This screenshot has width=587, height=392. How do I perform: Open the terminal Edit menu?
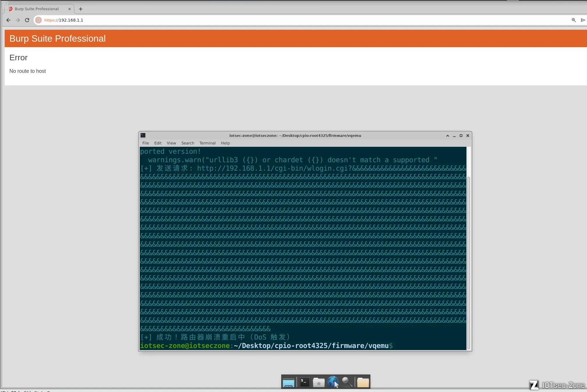[158, 143]
